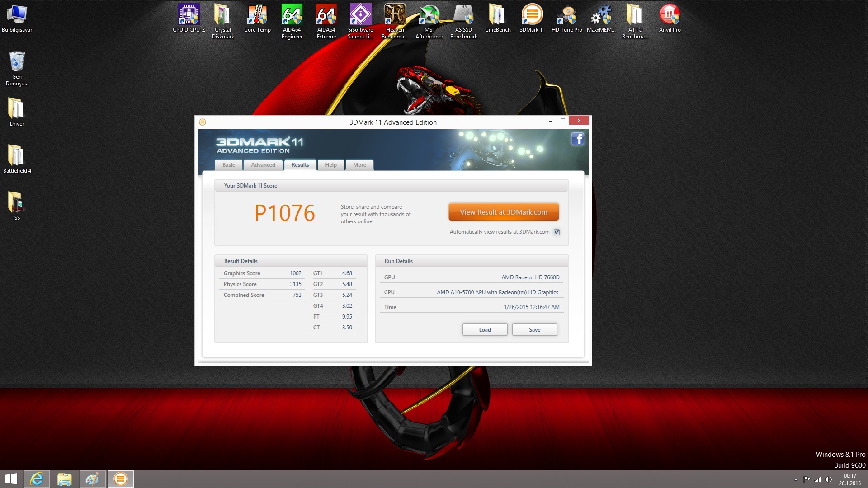This screenshot has width=868, height=488.
Task: Launch AIDA64 Engineer shortcut
Action: tap(292, 21)
